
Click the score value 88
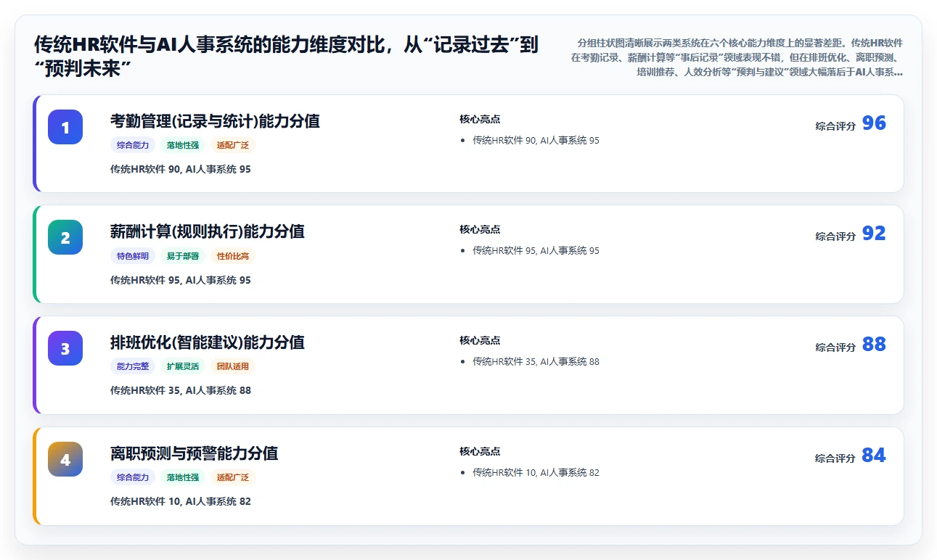tap(874, 345)
